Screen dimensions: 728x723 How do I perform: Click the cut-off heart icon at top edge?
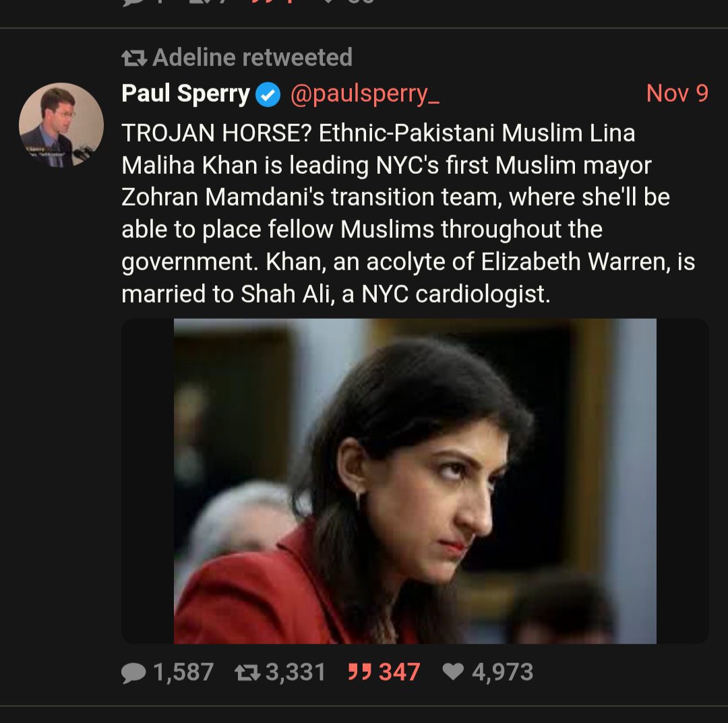pyautogui.click(x=329, y=2)
